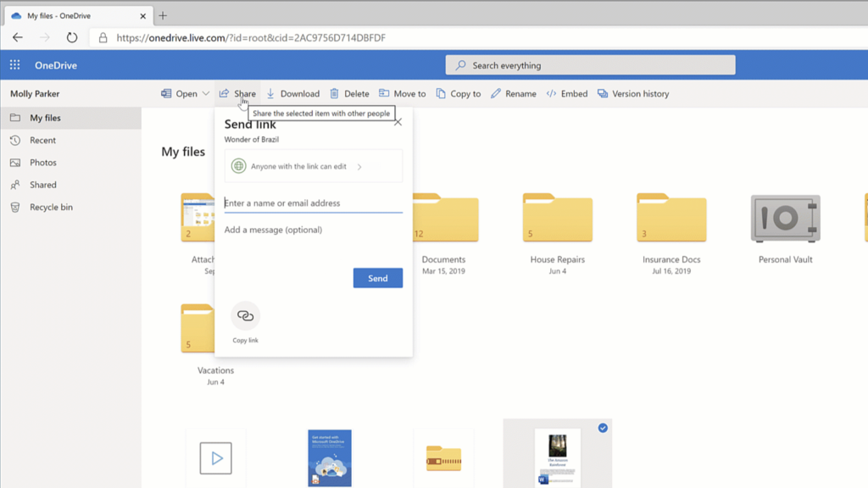This screenshot has width=868, height=488.
Task: Open the Attachments folder
Action: pos(198,218)
